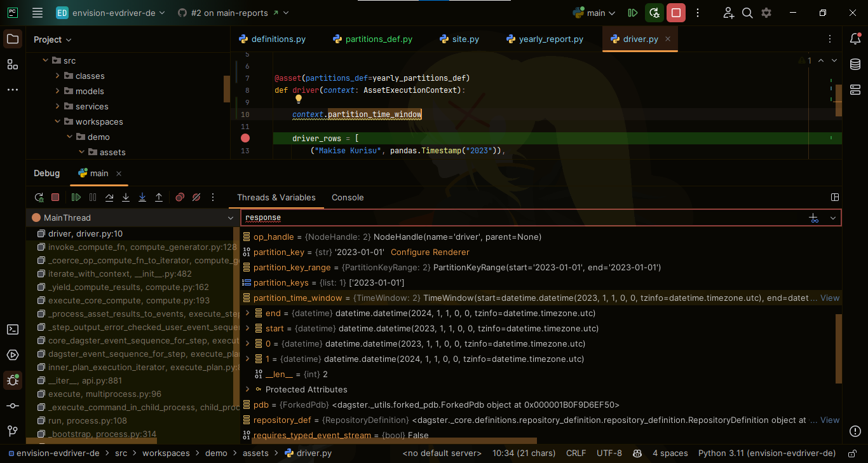Add expression to watches icon

[x=813, y=218]
